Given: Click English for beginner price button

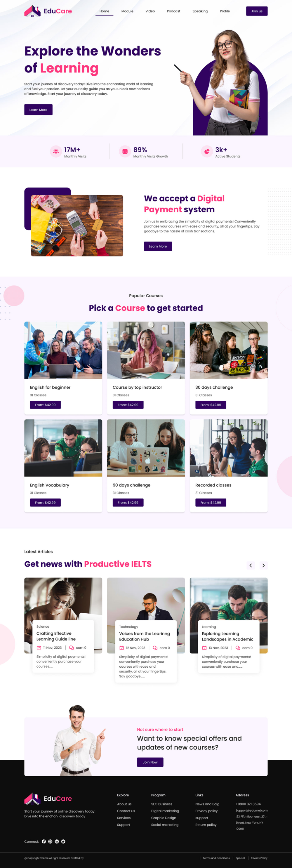Looking at the screenshot, I should 46,405.
